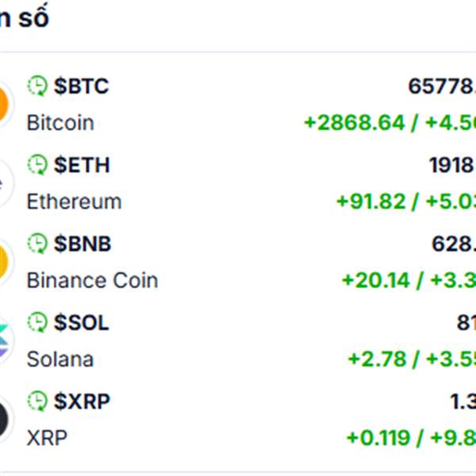Click the Bitcoin name label
Viewport: 476px width, 476px height.
click(x=60, y=123)
